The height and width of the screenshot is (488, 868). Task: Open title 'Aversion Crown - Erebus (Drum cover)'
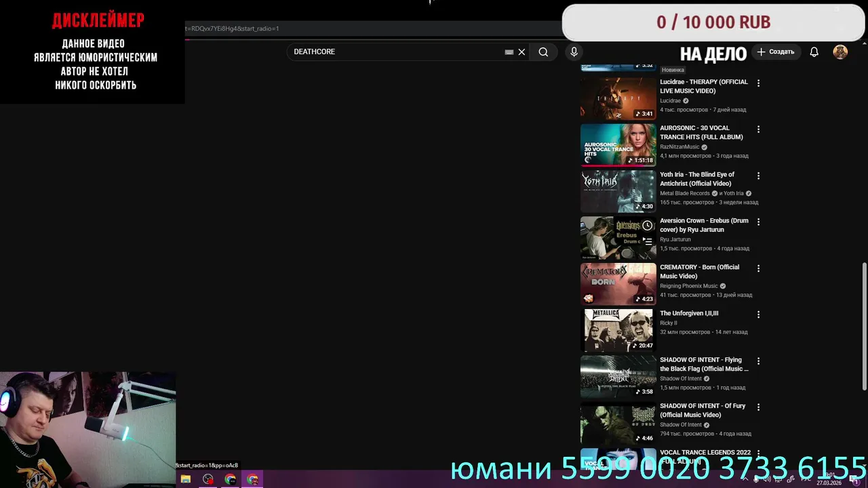pyautogui.click(x=704, y=225)
